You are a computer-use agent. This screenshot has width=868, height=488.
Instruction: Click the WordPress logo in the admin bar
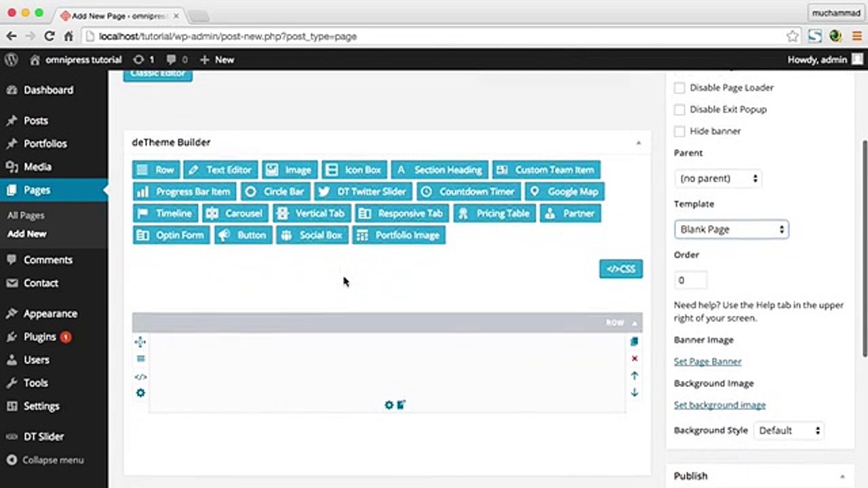[11, 60]
